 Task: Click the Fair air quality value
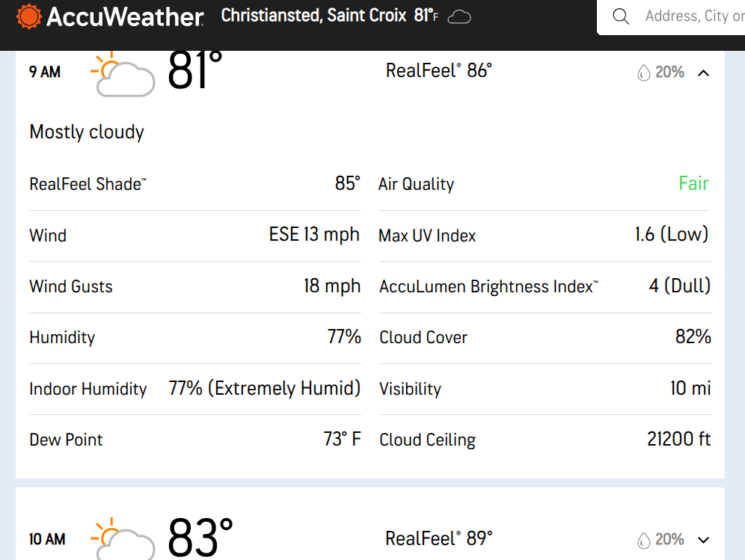point(693,184)
